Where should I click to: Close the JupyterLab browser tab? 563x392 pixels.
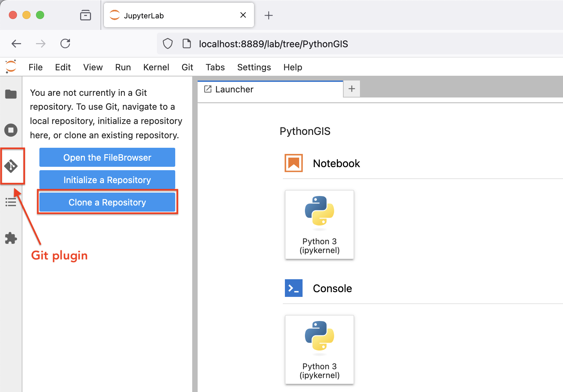(x=243, y=15)
